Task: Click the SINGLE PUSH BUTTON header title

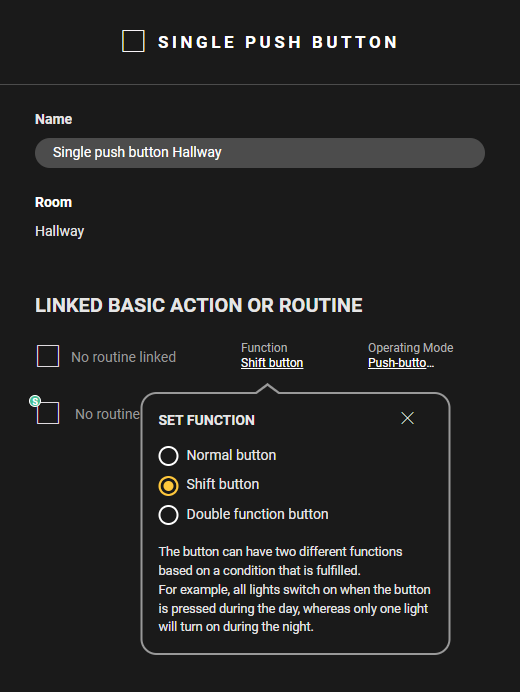Action: click(x=278, y=42)
